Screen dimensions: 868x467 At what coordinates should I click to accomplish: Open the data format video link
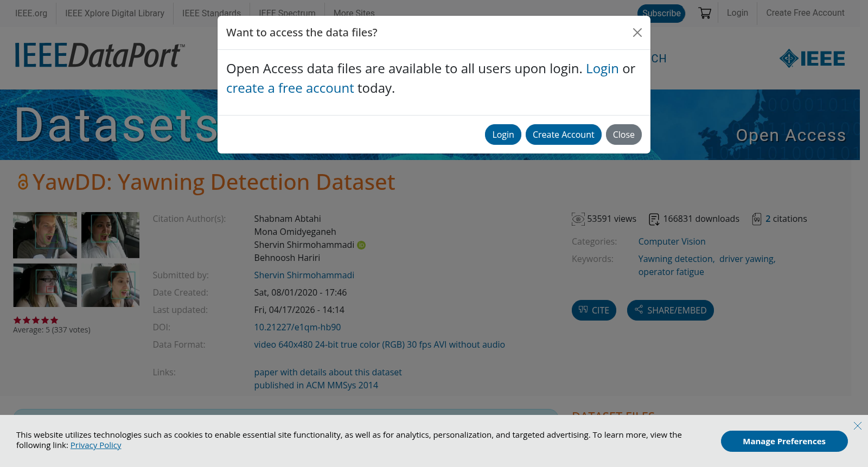[379, 345]
